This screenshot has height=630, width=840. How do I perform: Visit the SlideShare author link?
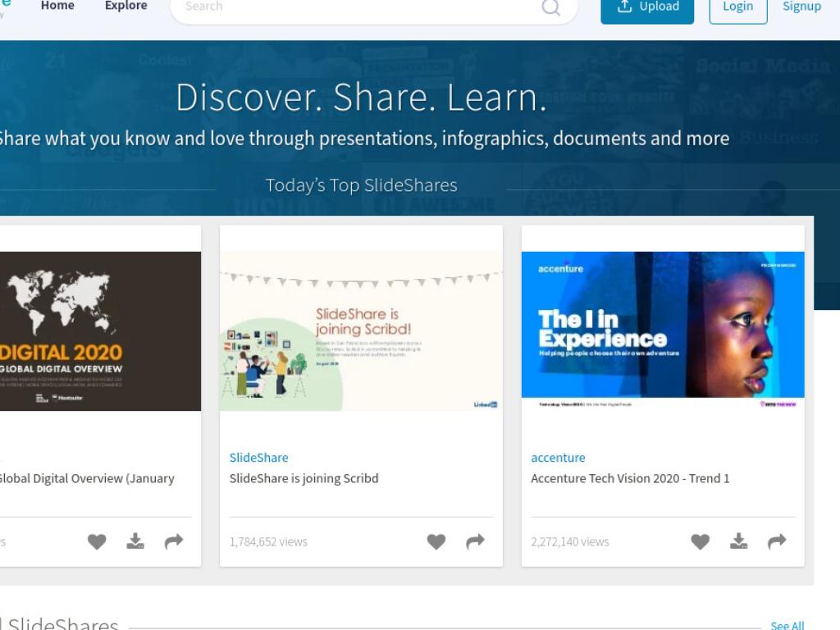258,458
